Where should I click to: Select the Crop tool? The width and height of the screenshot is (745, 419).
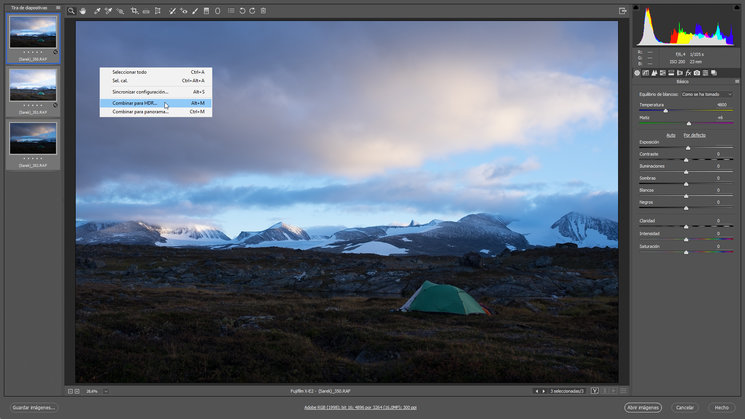pos(134,11)
